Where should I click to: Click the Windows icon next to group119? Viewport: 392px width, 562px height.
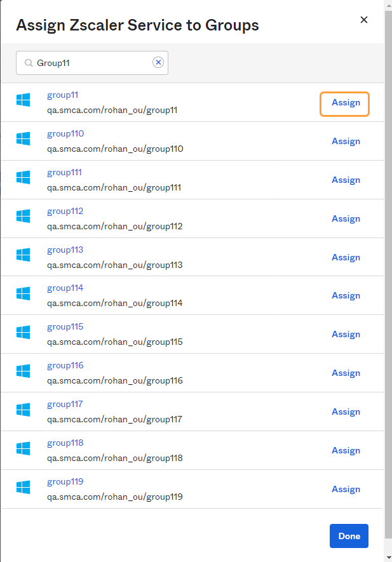pos(24,486)
